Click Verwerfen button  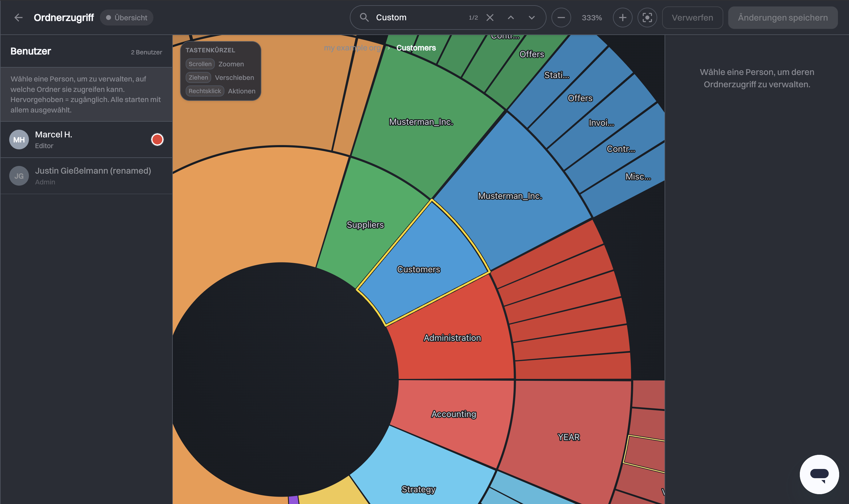(x=693, y=18)
